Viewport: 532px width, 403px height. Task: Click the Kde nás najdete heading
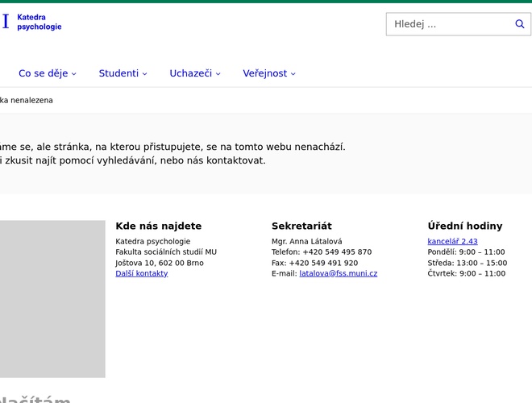(159, 226)
